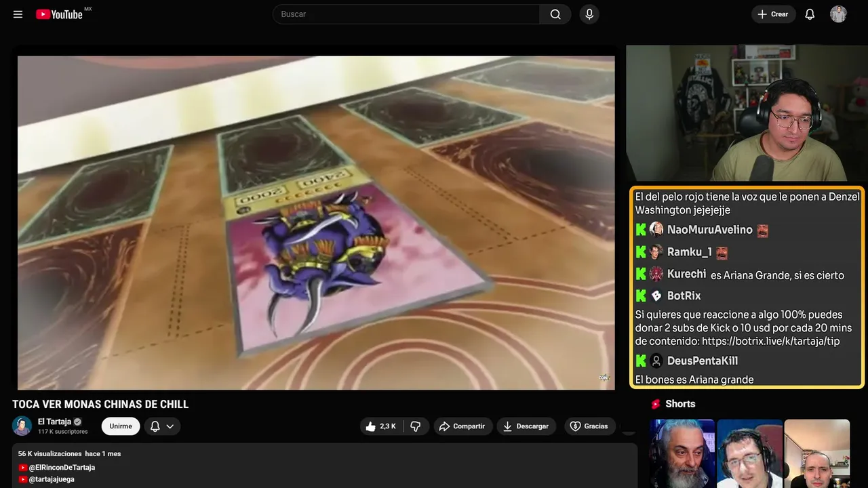
Task: Click the title TOCA VER MONAS CHINAS DE CHILL
Action: coord(100,405)
